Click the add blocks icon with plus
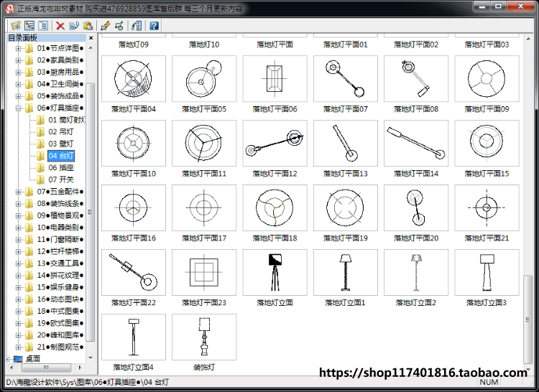The width and height of the screenshot is (539, 392). coord(119,25)
